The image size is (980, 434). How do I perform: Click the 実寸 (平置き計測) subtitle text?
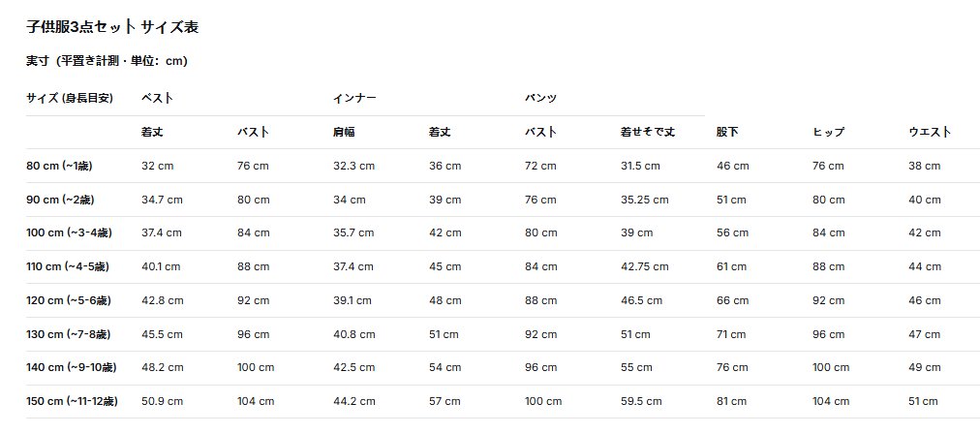click(x=107, y=61)
